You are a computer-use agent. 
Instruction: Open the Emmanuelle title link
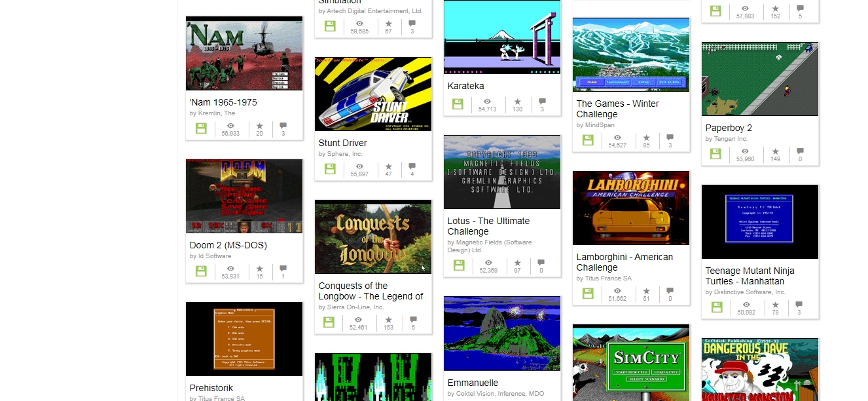tap(473, 383)
